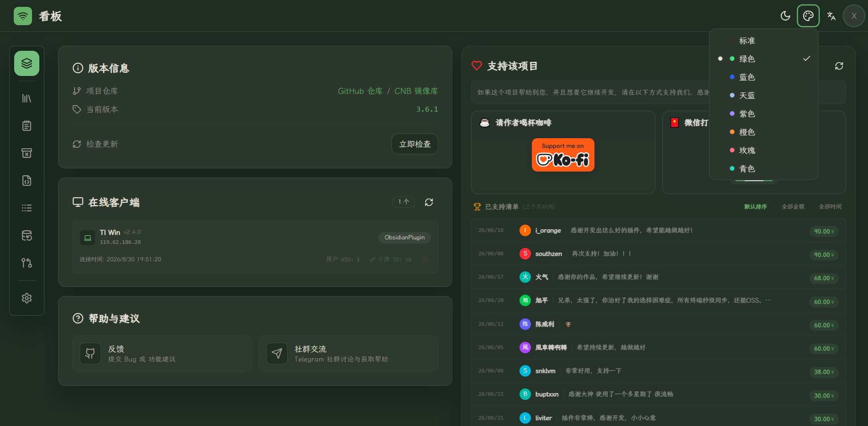
Task: Open the 社群交流 Telegram card
Action: pos(348,354)
